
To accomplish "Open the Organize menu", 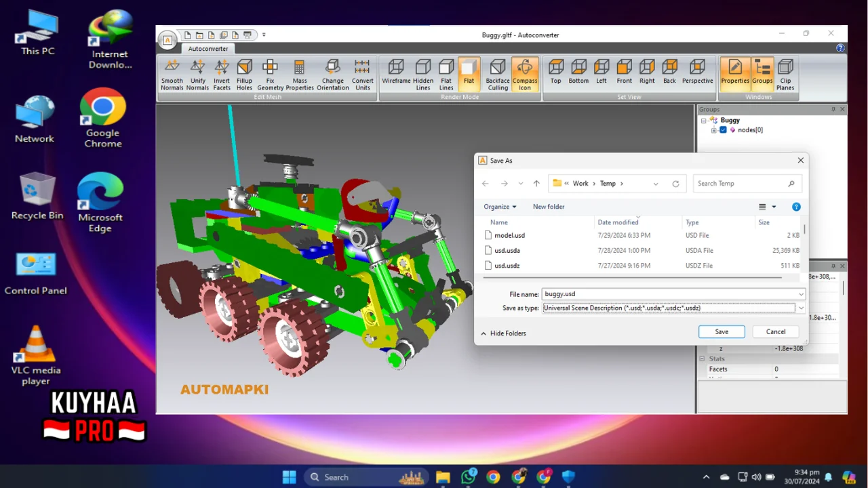I will (x=500, y=207).
